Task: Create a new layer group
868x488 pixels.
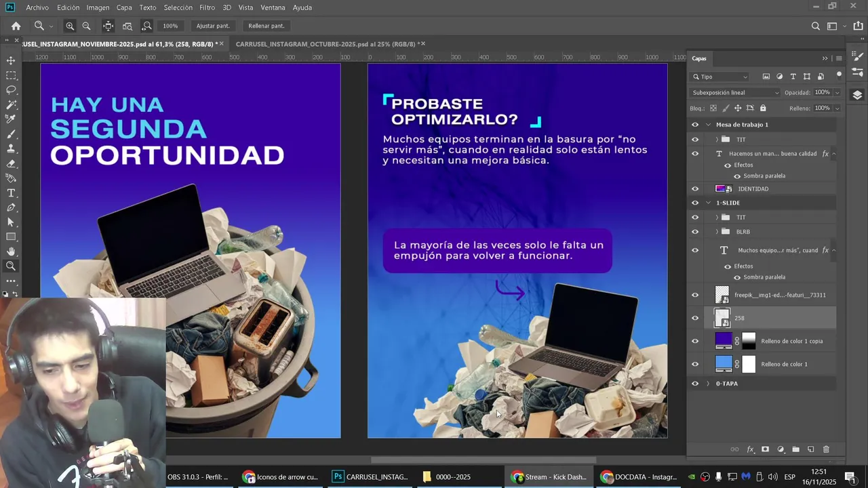Action: coord(795,449)
